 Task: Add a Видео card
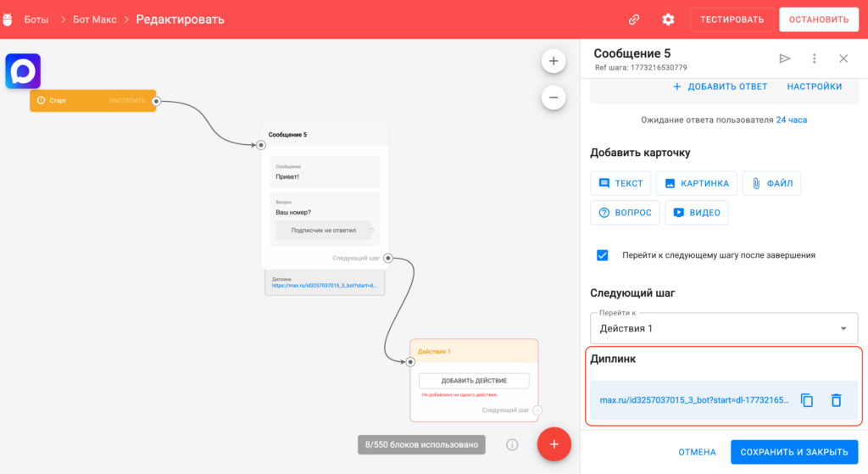coord(696,212)
